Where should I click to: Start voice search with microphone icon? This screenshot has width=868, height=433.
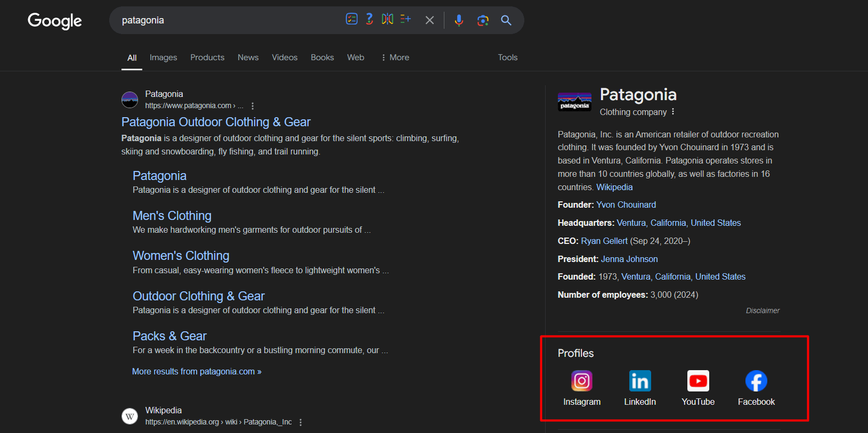click(x=459, y=20)
